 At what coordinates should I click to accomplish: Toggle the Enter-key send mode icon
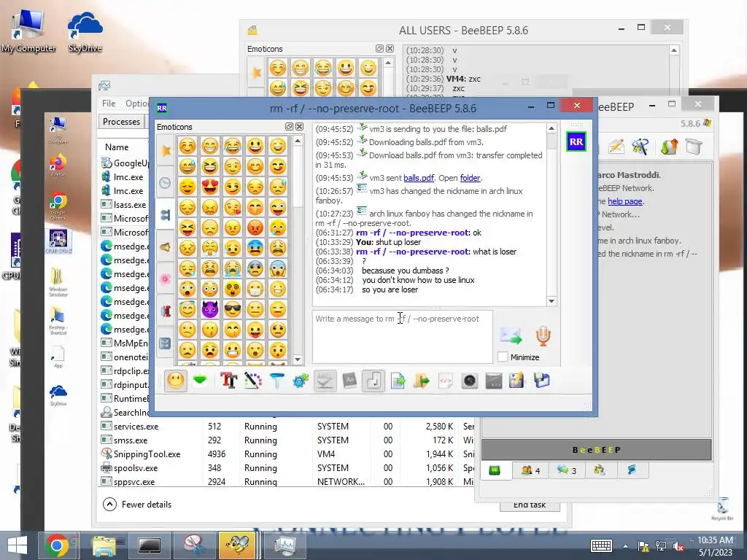point(373,381)
